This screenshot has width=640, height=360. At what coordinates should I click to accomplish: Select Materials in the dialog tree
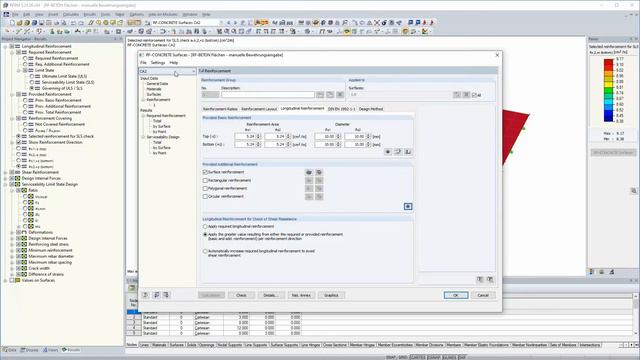coord(154,89)
